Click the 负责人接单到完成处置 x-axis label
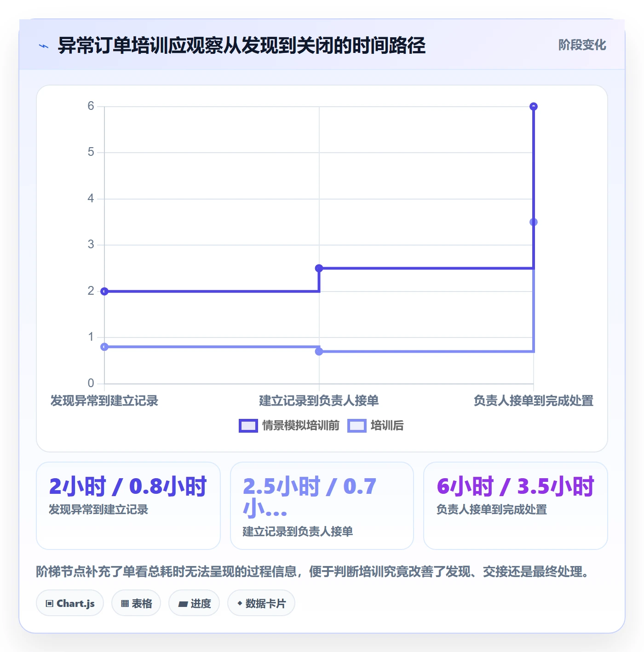The image size is (644, 652). [534, 401]
